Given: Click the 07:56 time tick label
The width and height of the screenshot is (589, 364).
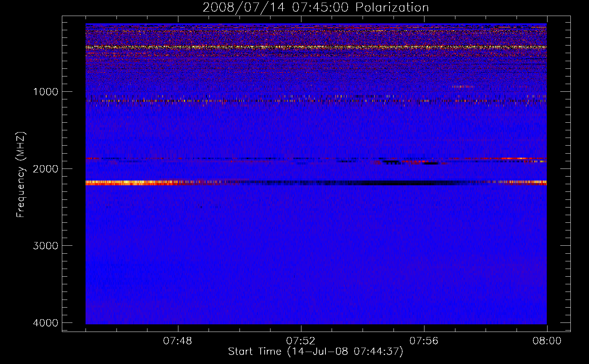Looking at the screenshot, I should [424, 341].
